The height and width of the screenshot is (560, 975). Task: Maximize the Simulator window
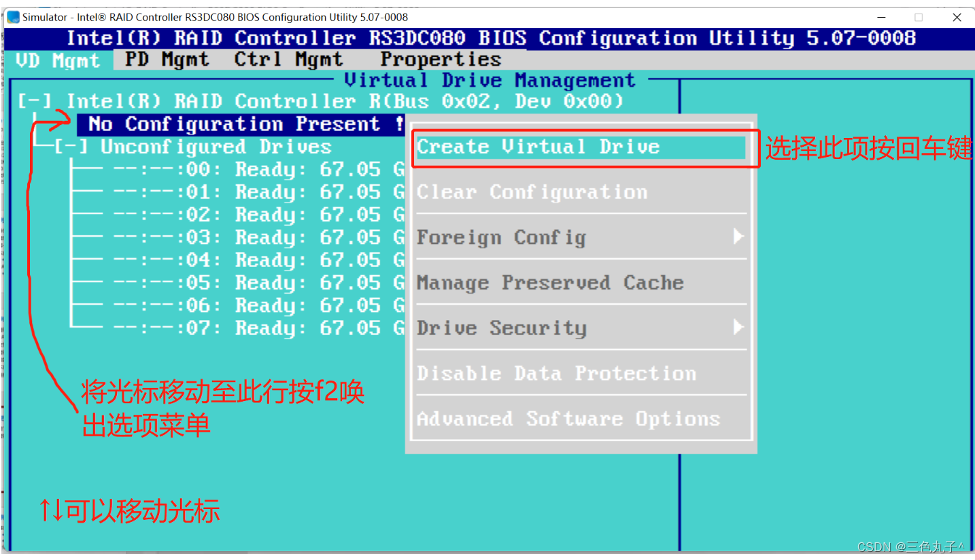pos(919,17)
